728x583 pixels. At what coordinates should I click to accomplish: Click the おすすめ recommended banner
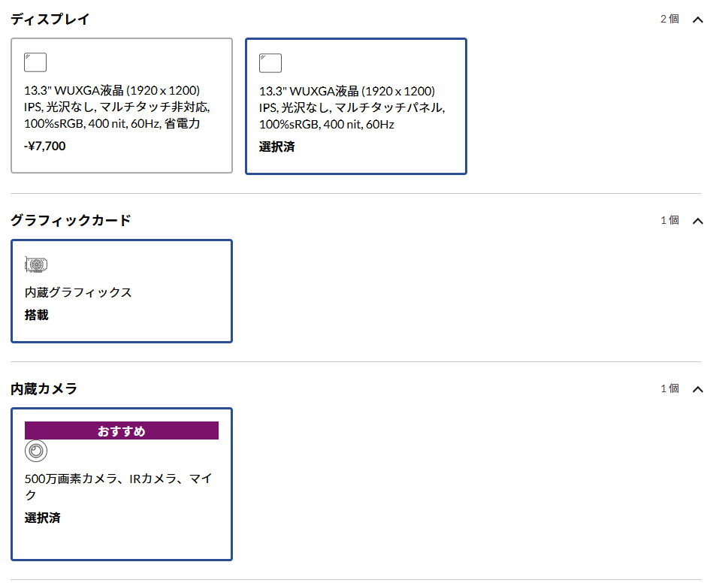(x=122, y=430)
